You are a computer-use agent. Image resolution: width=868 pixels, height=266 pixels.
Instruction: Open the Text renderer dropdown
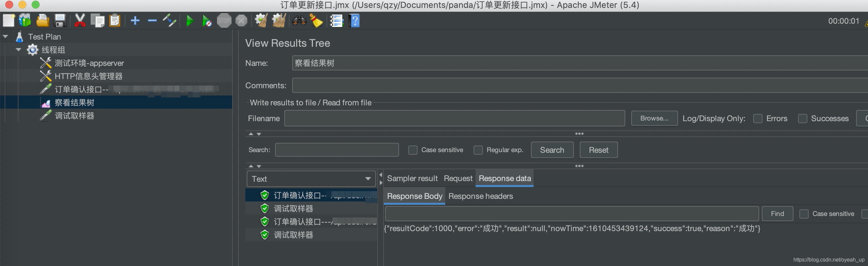311,179
